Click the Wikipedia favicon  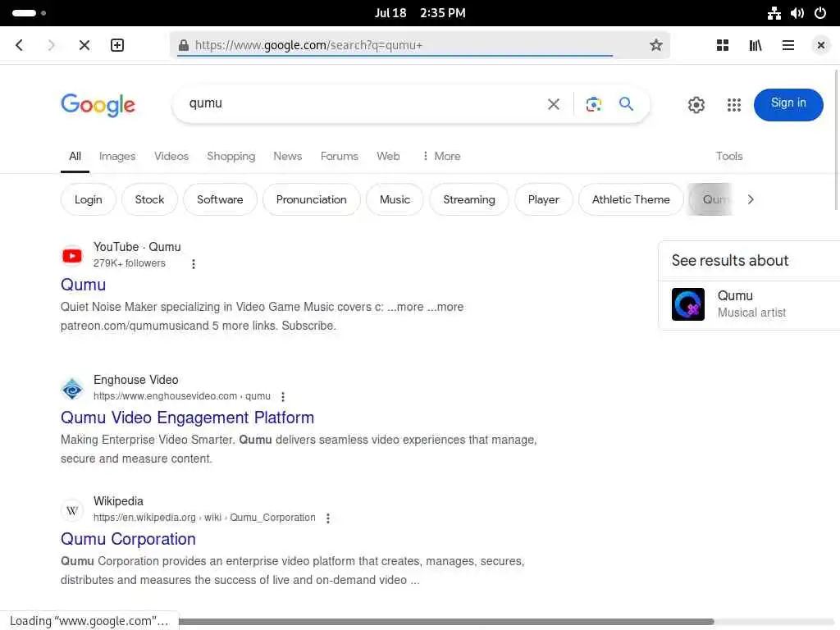click(x=72, y=510)
